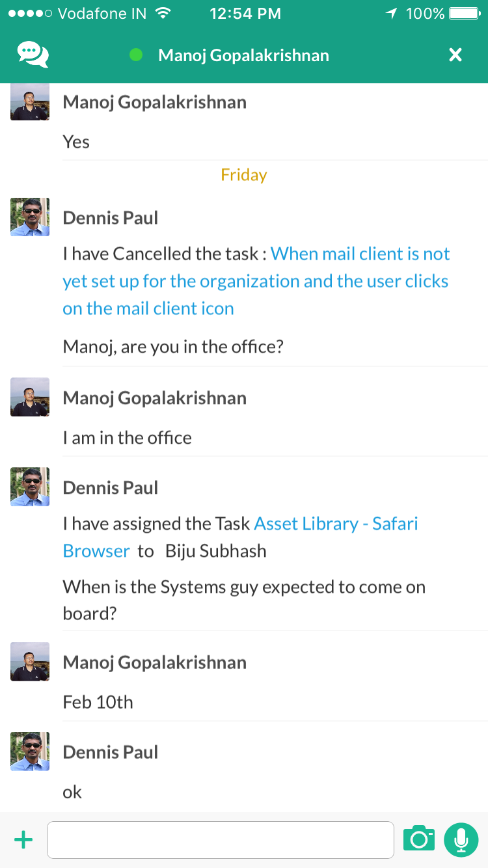Focus the message text input field
Screen dimensions: 488x868
pos(220,840)
